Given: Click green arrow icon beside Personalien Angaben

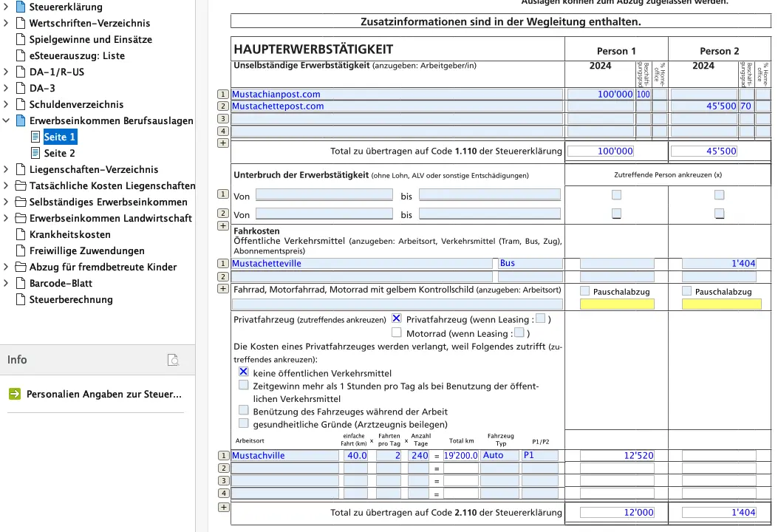Looking at the screenshot, I should coord(15,394).
